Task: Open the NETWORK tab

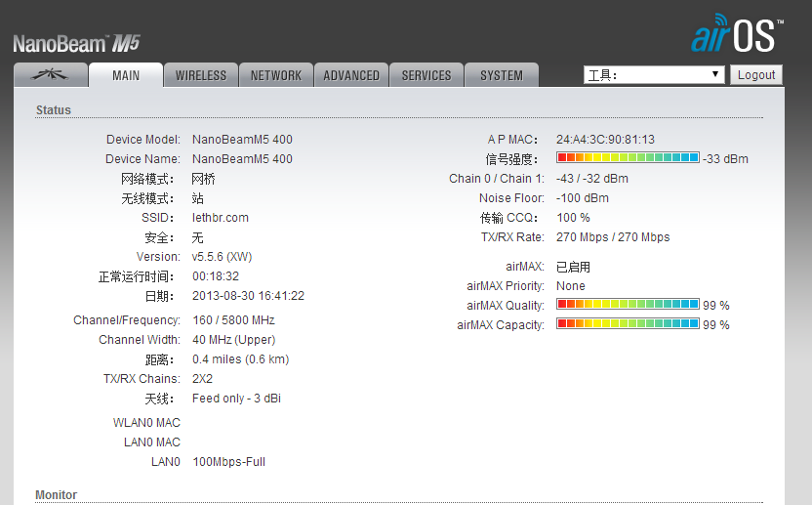Action: pyautogui.click(x=276, y=75)
